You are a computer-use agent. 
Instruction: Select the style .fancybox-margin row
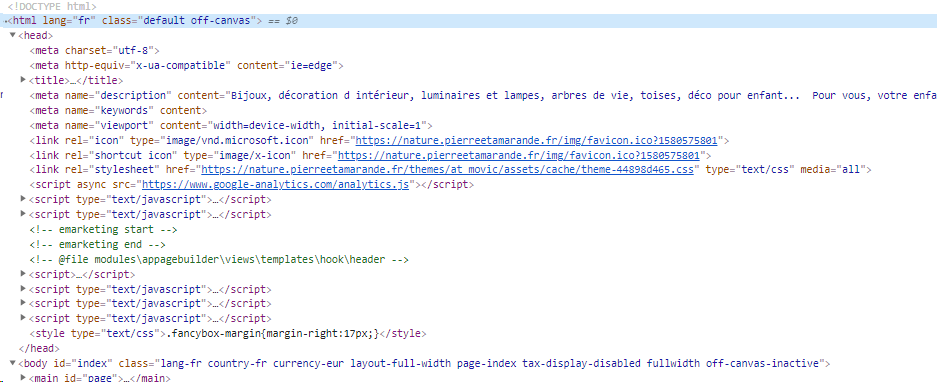tap(228, 334)
